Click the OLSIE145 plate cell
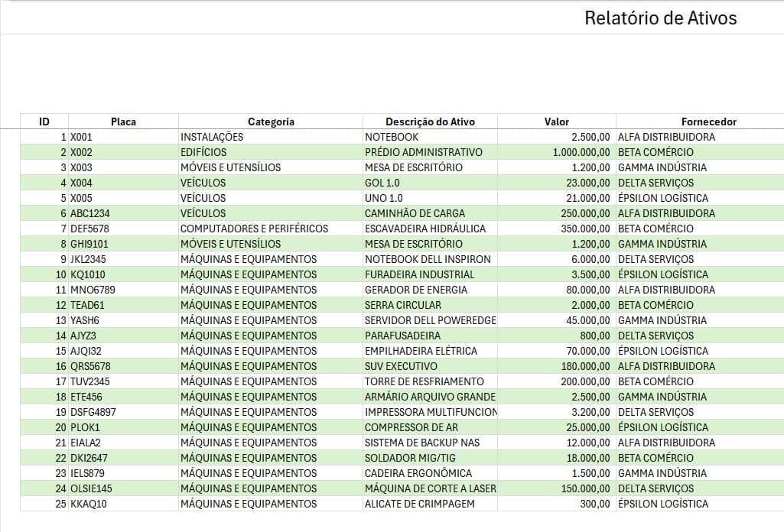784x532 pixels. coord(123,488)
